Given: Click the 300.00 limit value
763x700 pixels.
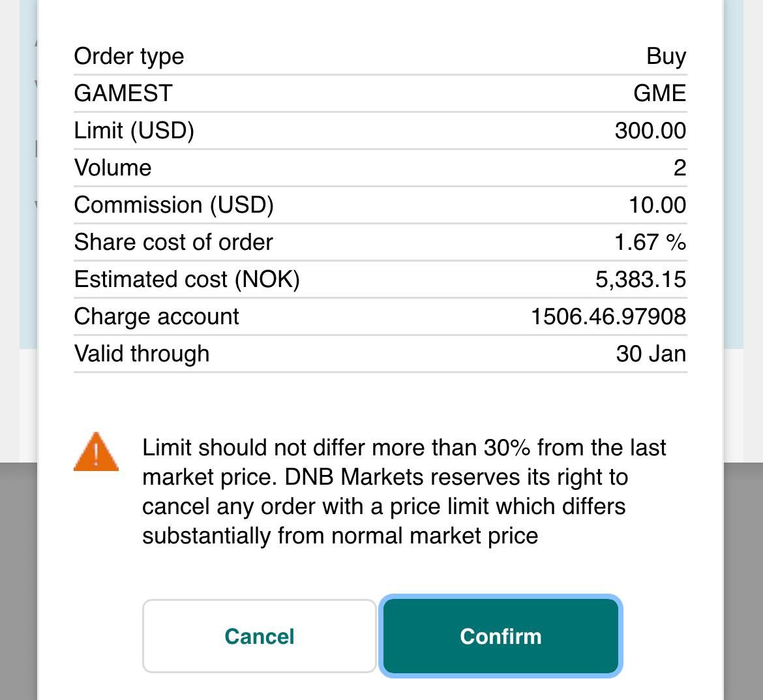Looking at the screenshot, I should point(651,130).
